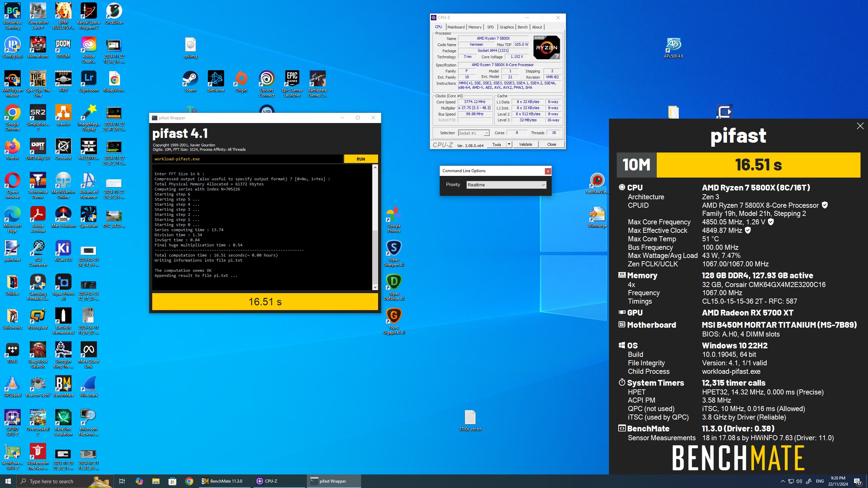Open the draw.io desktop shortcut

point(63,115)
